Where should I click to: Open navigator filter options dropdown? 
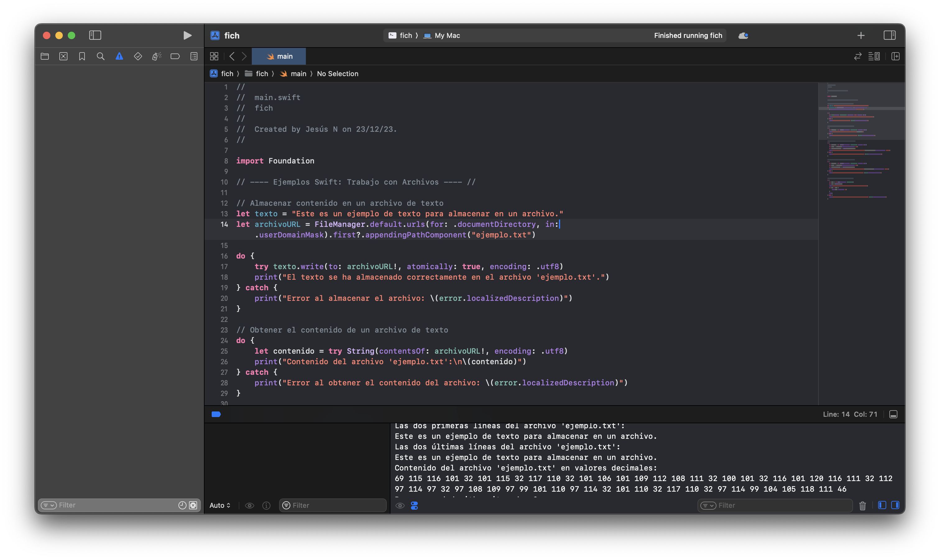(49, 505)
